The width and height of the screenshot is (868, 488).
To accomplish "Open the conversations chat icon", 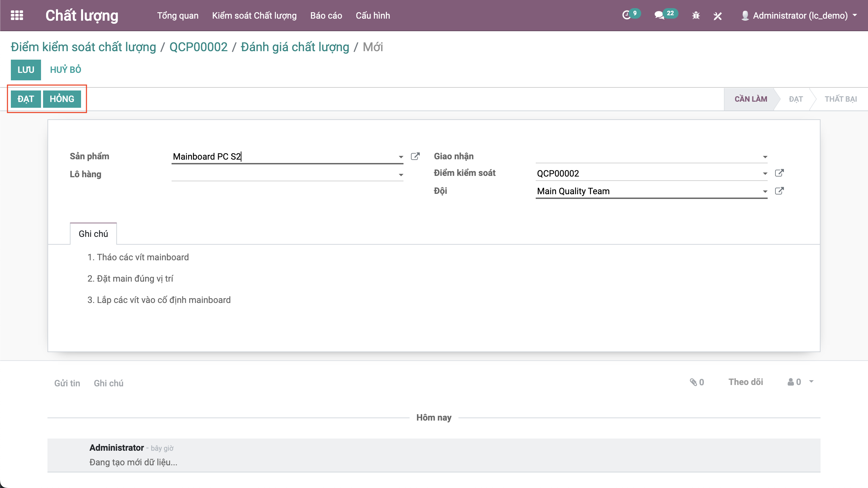I will click(659, 15).
